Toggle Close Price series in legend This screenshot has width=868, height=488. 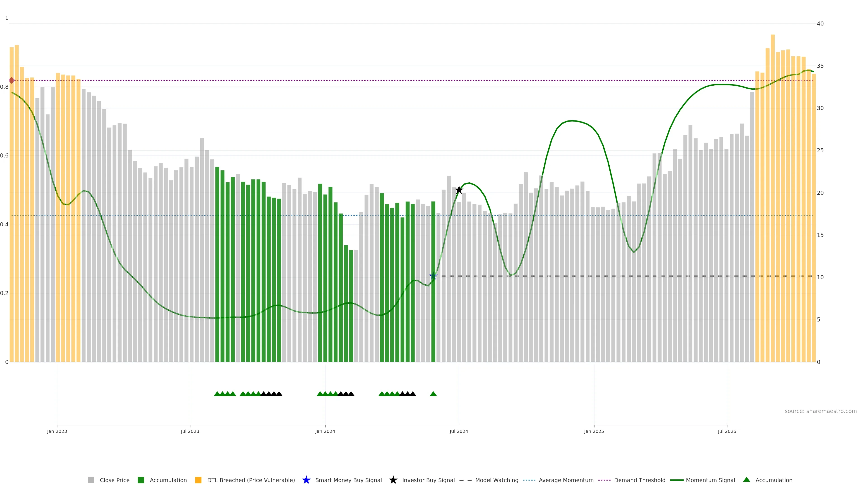(115, 480)
